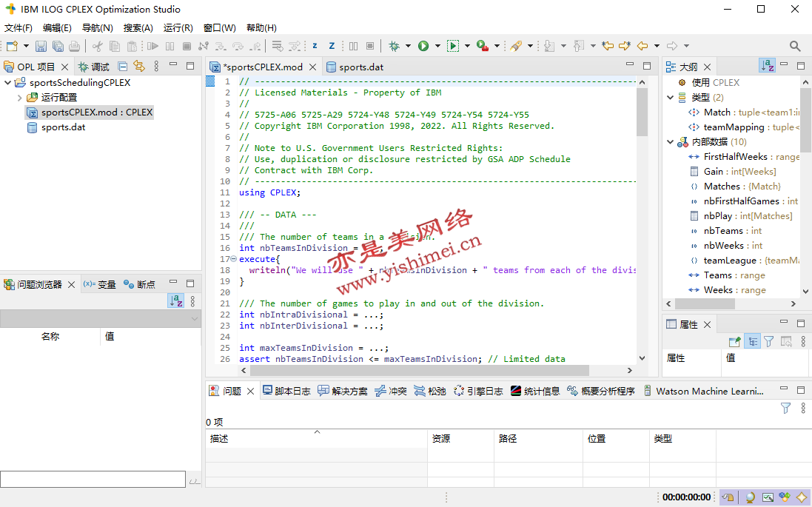
Task: Collapse the sportsSchedulingCPLEX project node
Action: 7,82
